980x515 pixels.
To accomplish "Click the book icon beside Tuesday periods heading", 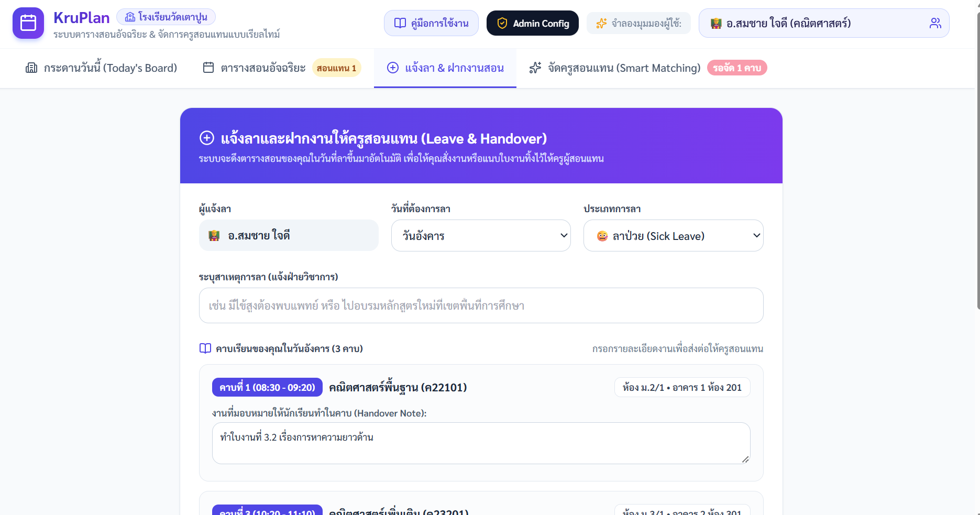I will tap(205, 348).
